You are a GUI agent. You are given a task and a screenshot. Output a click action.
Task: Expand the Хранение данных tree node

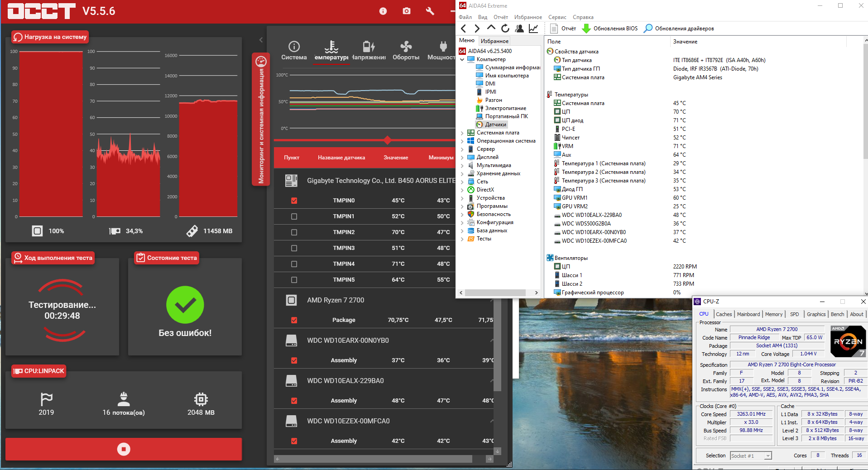point(462,173)
